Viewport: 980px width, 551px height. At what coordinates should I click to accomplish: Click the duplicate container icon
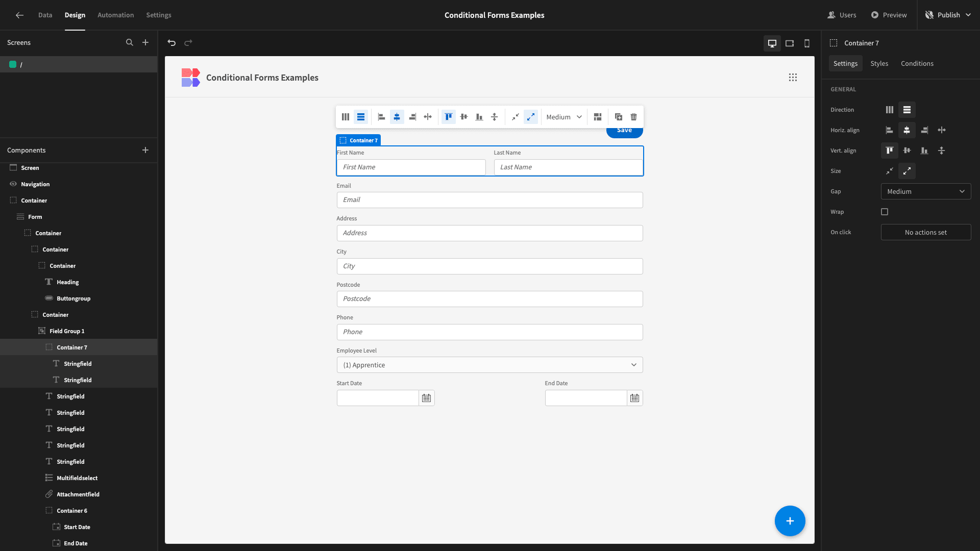[x=619, y=118]
